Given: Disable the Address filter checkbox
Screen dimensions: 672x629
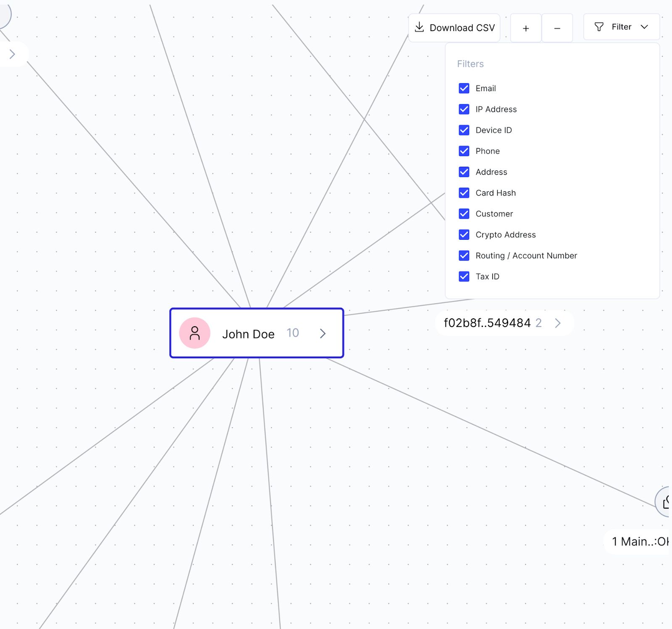Looking at the screenshot, I should tap(464, 172).
